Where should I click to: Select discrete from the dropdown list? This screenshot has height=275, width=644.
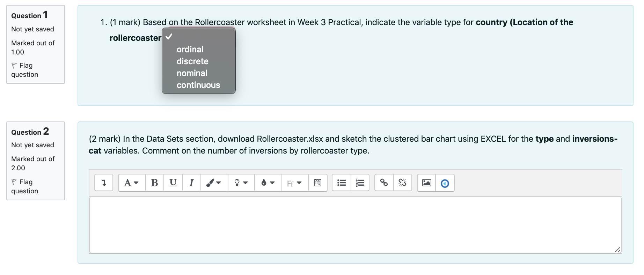[198, 61]
